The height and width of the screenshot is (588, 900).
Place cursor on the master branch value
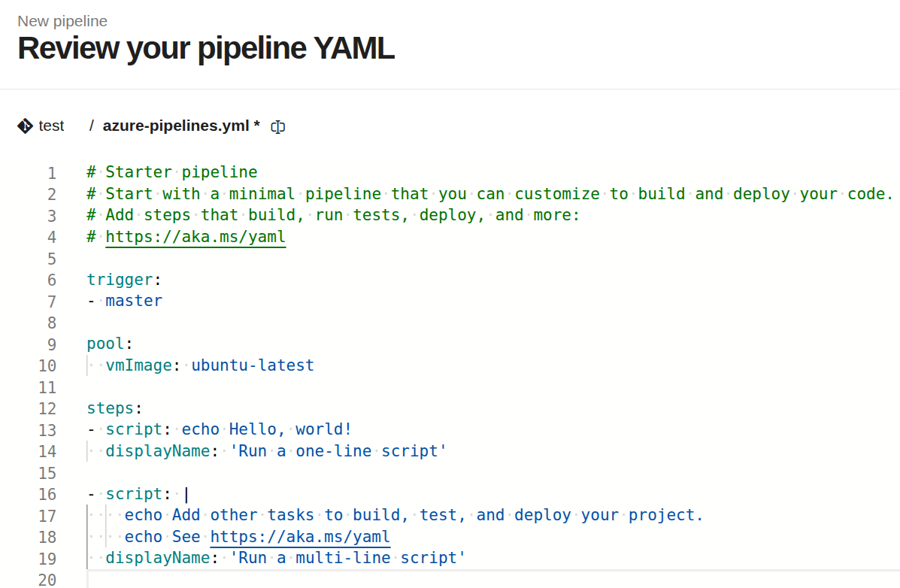134,301
